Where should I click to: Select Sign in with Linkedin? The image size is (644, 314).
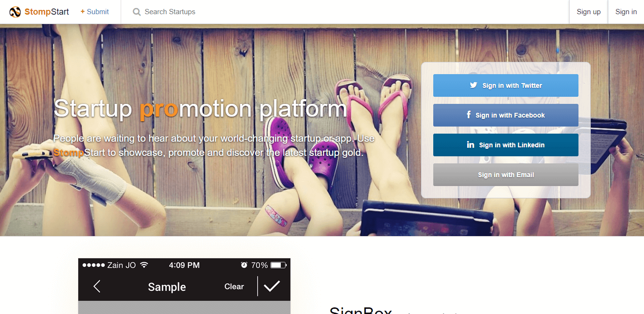(506, 145)
